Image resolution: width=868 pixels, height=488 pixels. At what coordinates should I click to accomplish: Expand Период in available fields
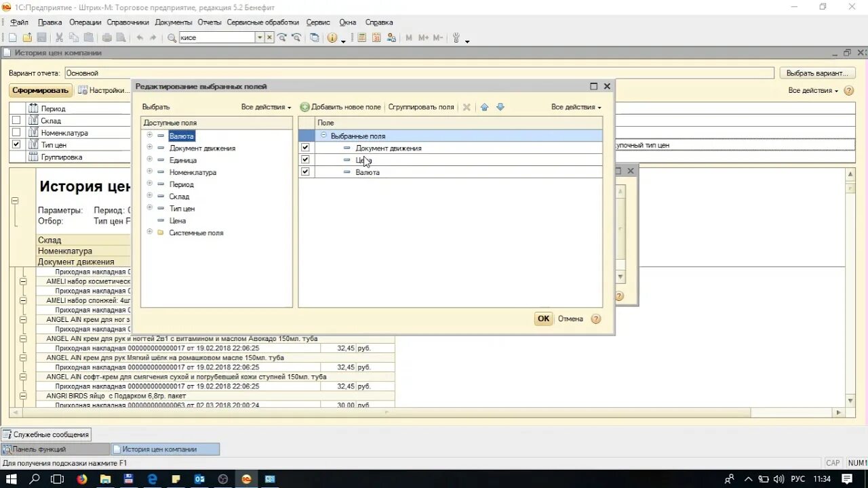tap(149, 184)
